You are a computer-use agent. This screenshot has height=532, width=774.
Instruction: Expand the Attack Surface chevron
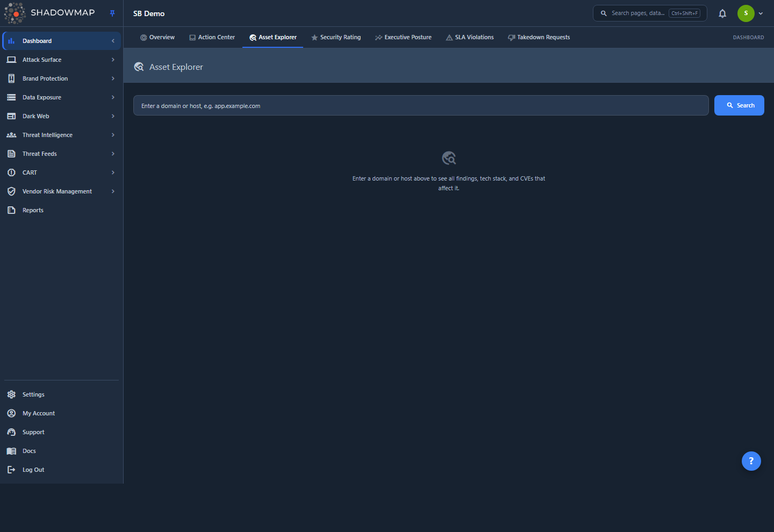coord(113,60)
